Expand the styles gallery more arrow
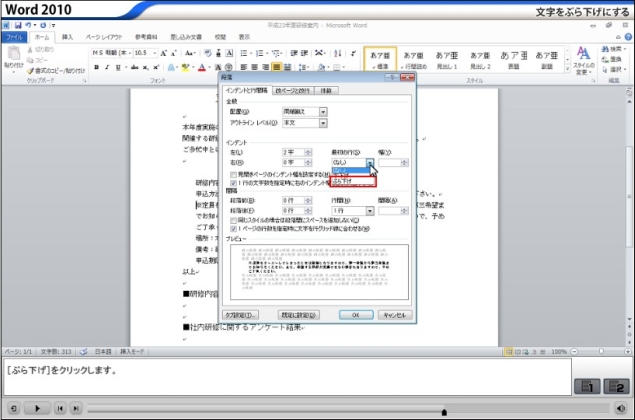The height and width of the screenshot is (420, 635). [x=567, y=69]
